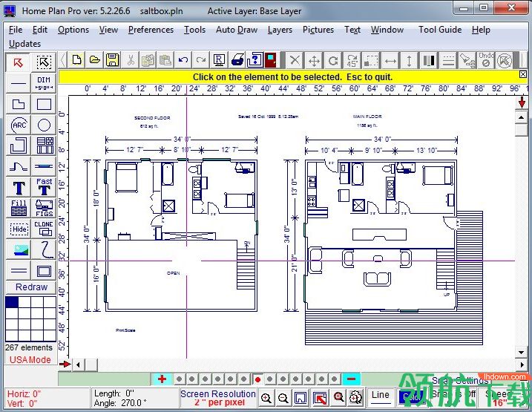Open the FIGS figures library
This screenshot has width=532, height=412.
click(44, 208)
